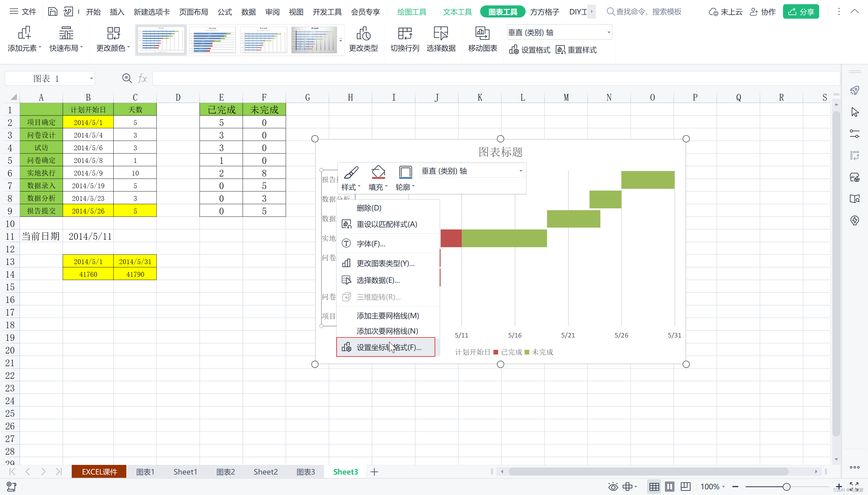The height and width of the screenshot is (495, 868).
Task: Click the Fill (填充) bucket icon
Action: click(378, 172)
